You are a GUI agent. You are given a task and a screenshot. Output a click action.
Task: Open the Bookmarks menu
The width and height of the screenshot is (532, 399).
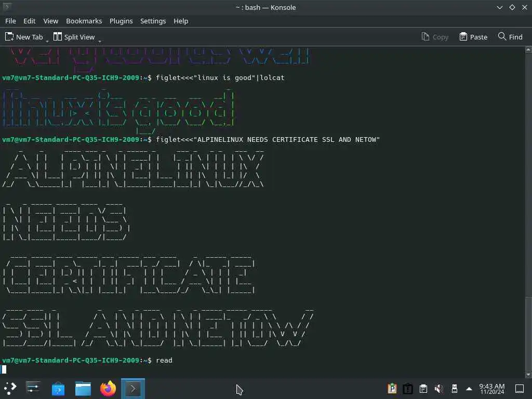[x=84, y=21]
